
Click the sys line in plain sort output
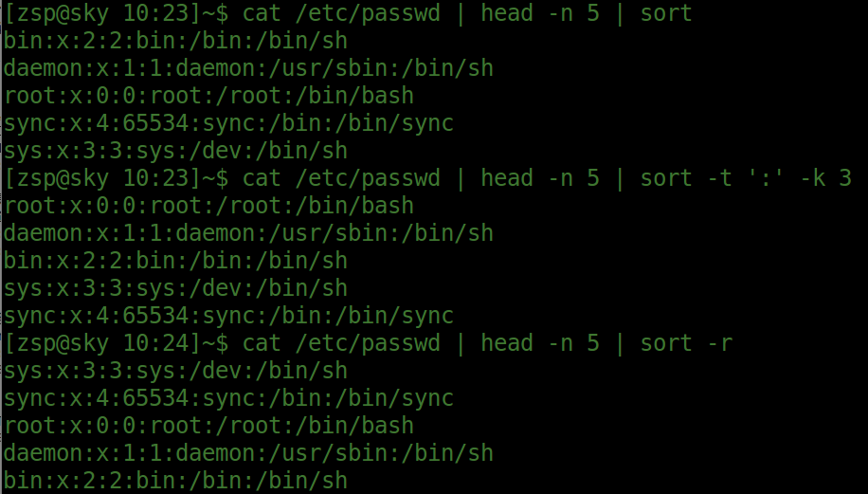[175, 152]
